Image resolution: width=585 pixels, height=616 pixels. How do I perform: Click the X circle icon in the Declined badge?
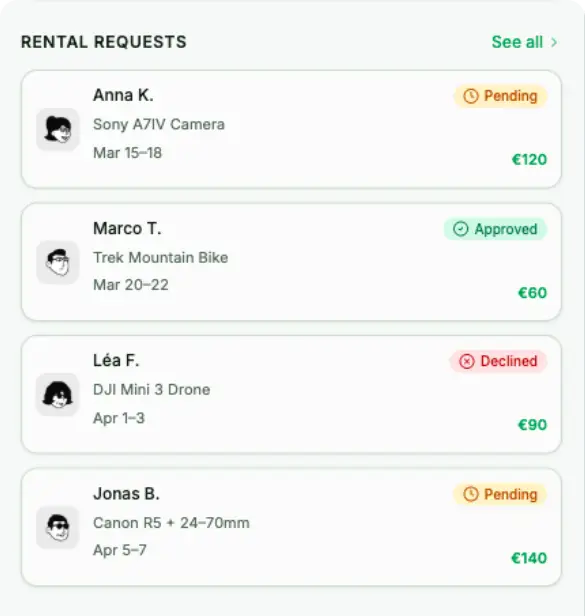click(x=467, y=361)
